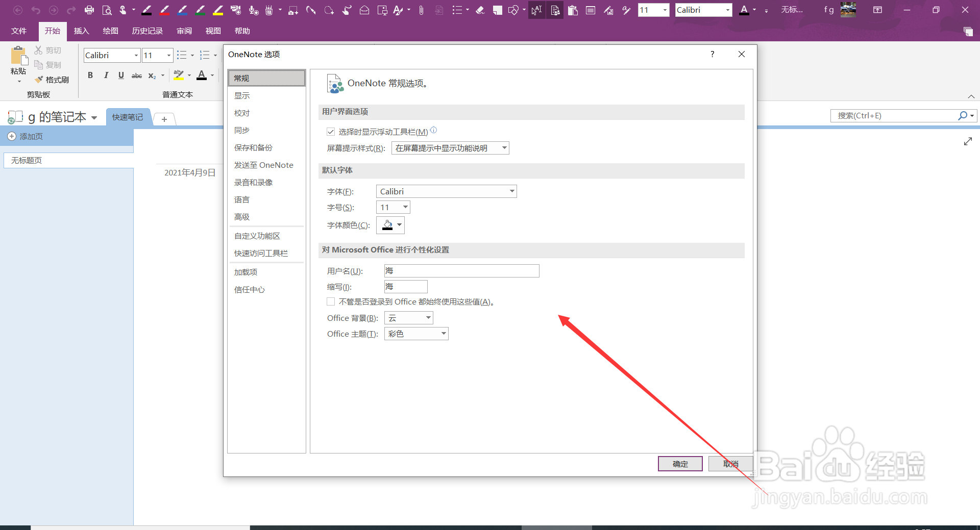Select 自定义功能区 in the options sidebar

[266, 236]
